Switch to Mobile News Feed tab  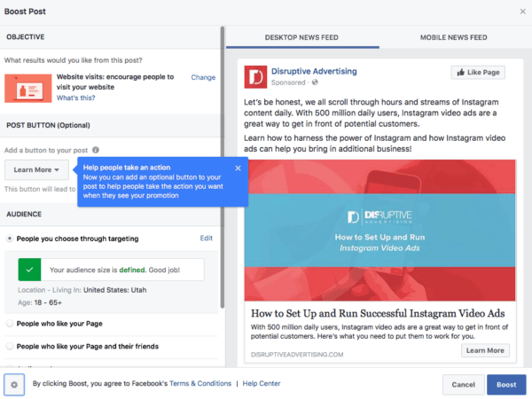pyautogui.click(x=454, y=37)
